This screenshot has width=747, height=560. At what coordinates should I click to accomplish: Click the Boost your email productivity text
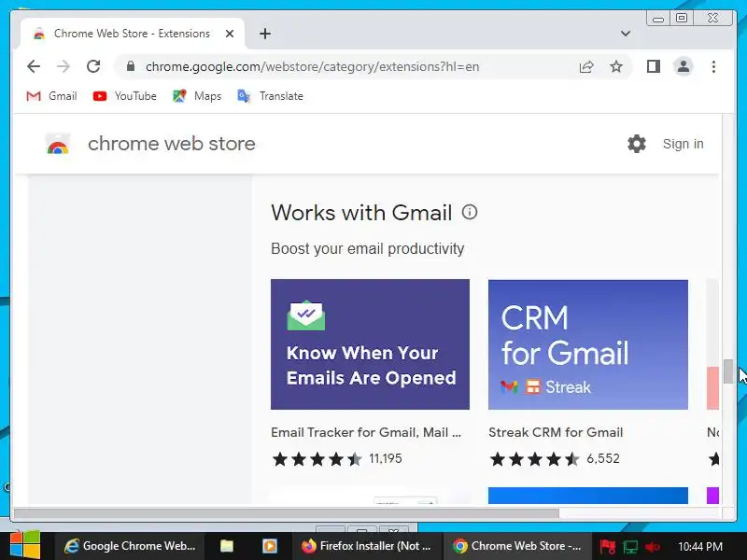coord(367,248)
